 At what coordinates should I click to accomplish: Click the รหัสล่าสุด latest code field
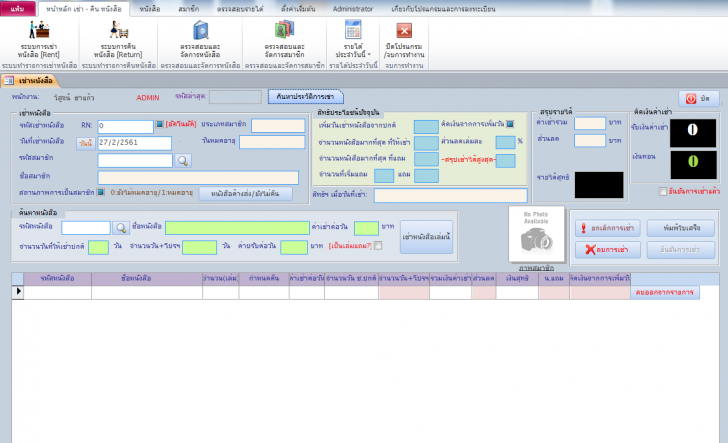click(x=235, y=97)
